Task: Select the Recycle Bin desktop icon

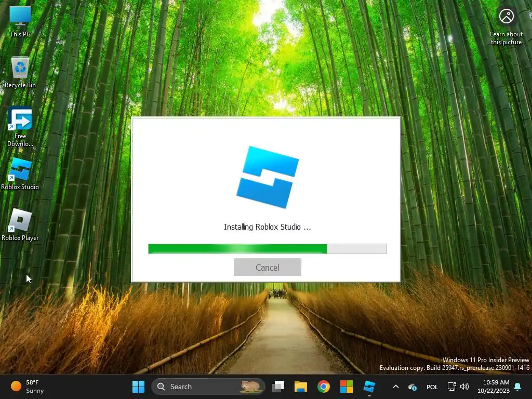Action: pyautogui.click(x=20, y=73)
